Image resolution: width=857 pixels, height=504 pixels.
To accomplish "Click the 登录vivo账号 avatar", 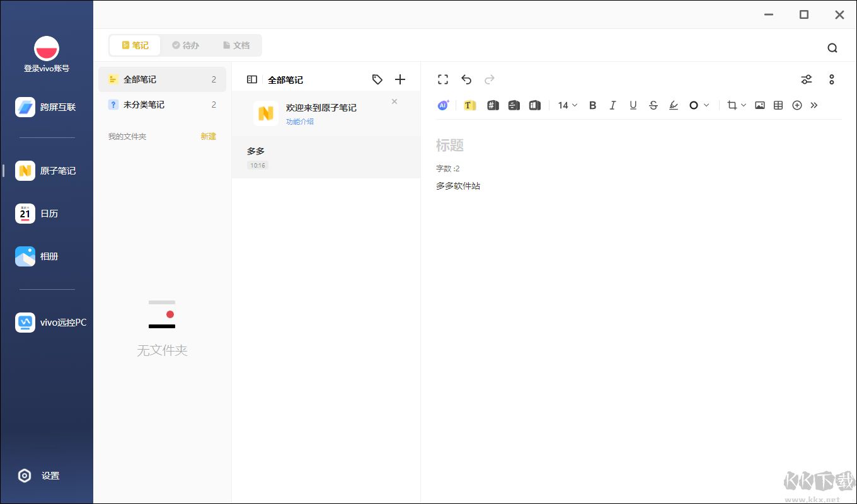I will click(x=47, y=49).
